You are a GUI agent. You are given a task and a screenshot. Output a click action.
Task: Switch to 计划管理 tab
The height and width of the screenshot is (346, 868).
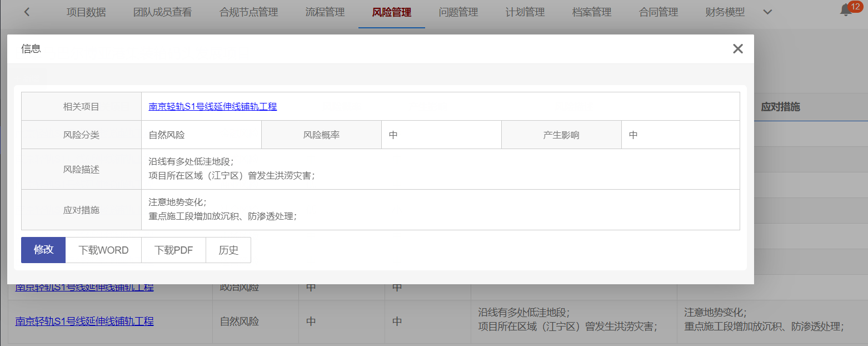(525, 12)
